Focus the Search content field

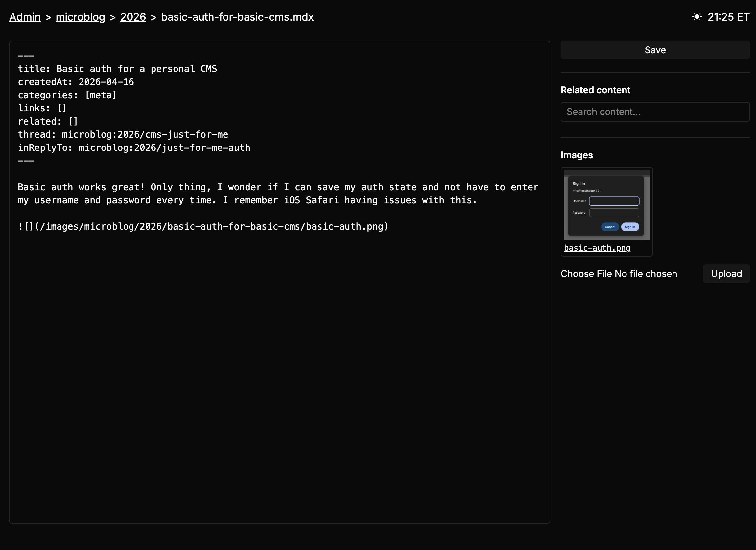pyautogui.click(x=655, y=112)
